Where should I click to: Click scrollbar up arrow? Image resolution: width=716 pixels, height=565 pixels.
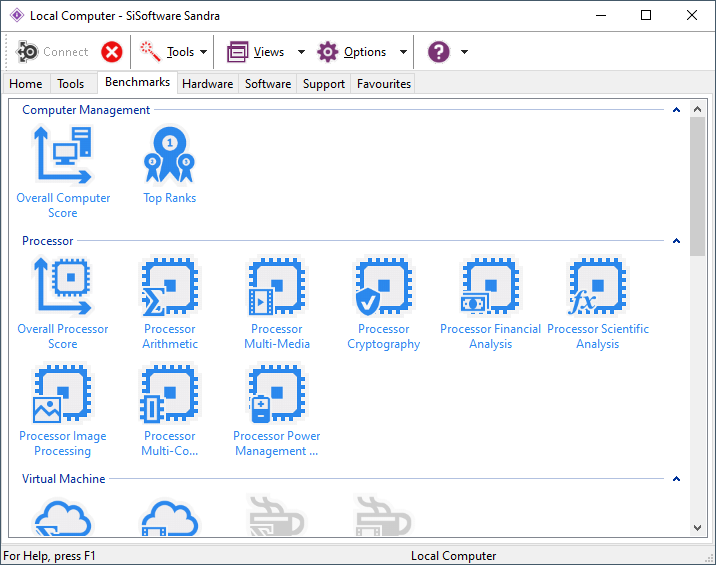pos(697,109)
